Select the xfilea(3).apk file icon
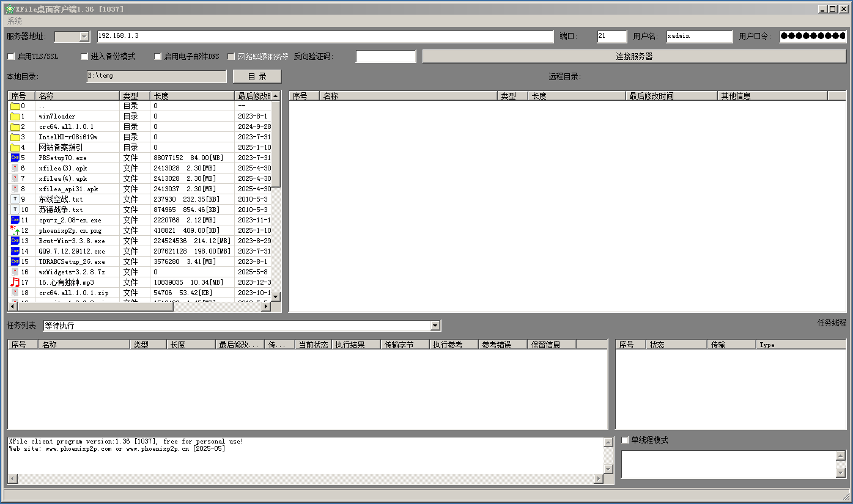Image resolution: width=853 pixels, height=504 pixels. (15, 168)
